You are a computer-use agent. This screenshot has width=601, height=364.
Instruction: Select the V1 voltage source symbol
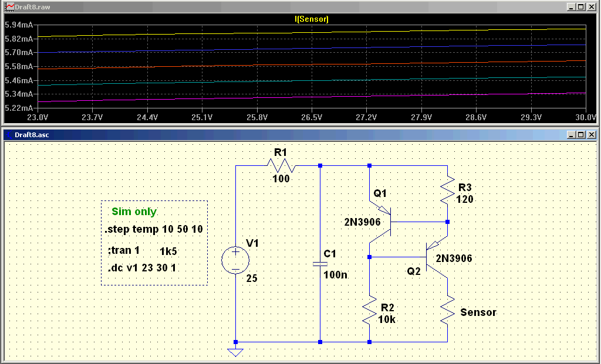[x=235, y=261]
